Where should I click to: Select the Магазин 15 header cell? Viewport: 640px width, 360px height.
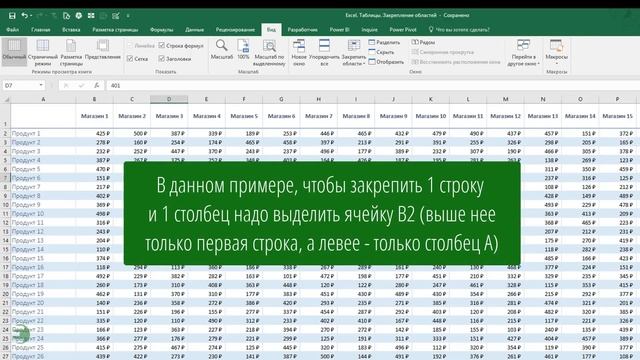[x=617, y=116]
